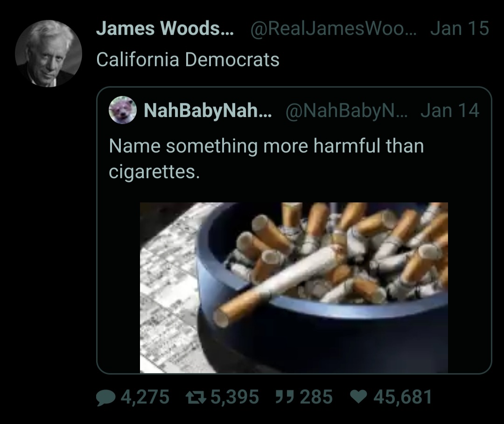Screen dimensions: 504x424
Task: Click the quote tweets icon
Action: tap(285, 396)
